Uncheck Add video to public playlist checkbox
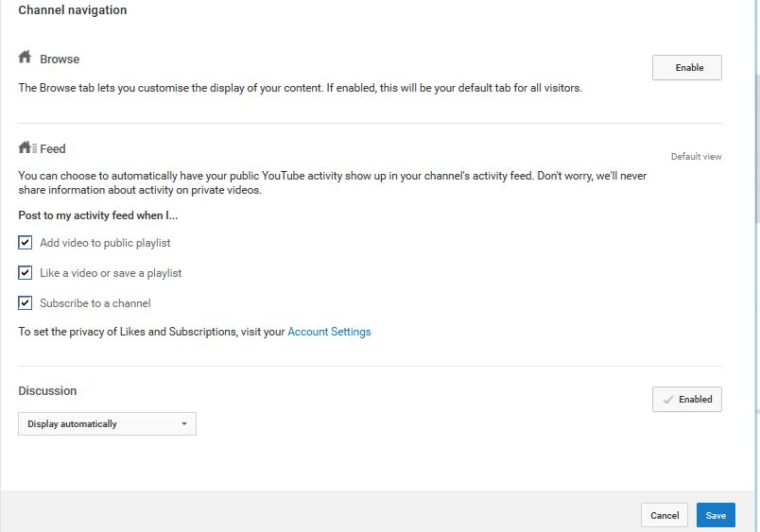The image size is (760, 532). 26,242
